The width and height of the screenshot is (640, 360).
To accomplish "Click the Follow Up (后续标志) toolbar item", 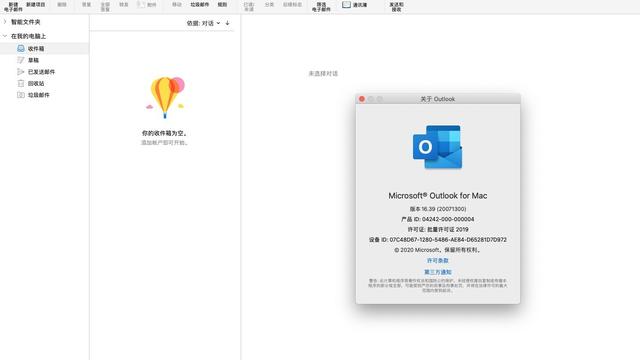I will (x=292, y=4).
